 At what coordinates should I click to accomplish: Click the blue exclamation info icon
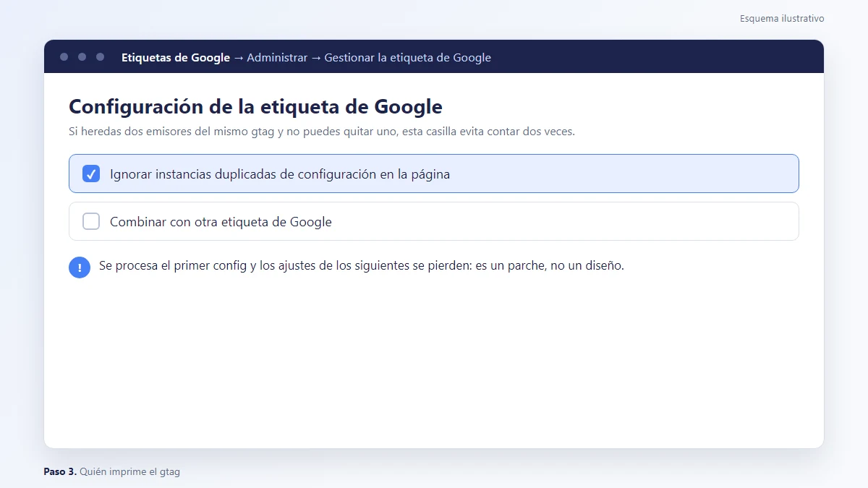click(80, 267)
